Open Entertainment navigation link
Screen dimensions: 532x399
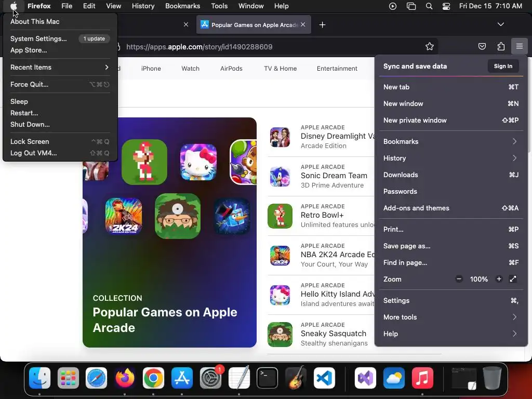[337, 69]
